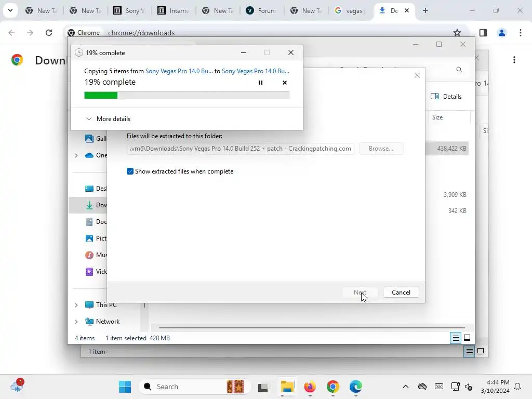Open the destination Sony Vegas Pro link
The image size is (532, 399).
[x=256, y=71]
